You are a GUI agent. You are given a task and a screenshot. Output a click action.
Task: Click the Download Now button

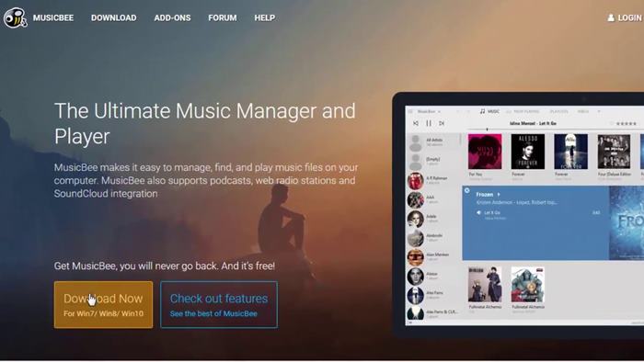point(103,305)
